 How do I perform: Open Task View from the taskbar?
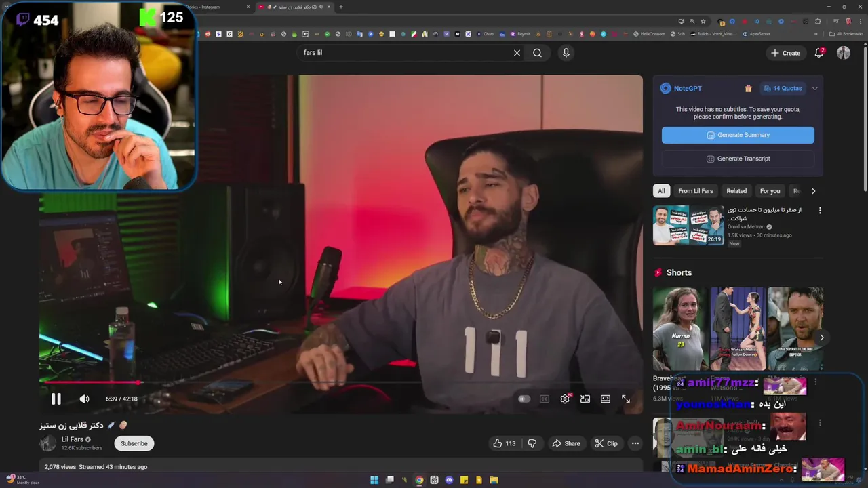(x=389, y=480)
